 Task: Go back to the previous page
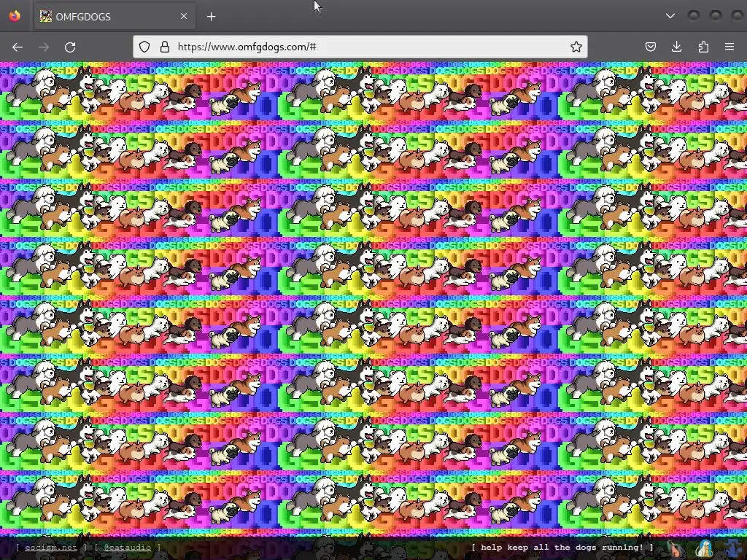[x=18, y=47]
